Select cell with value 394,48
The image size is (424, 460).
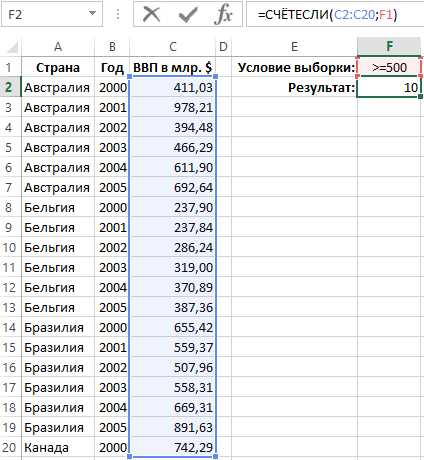click(173, 127)
